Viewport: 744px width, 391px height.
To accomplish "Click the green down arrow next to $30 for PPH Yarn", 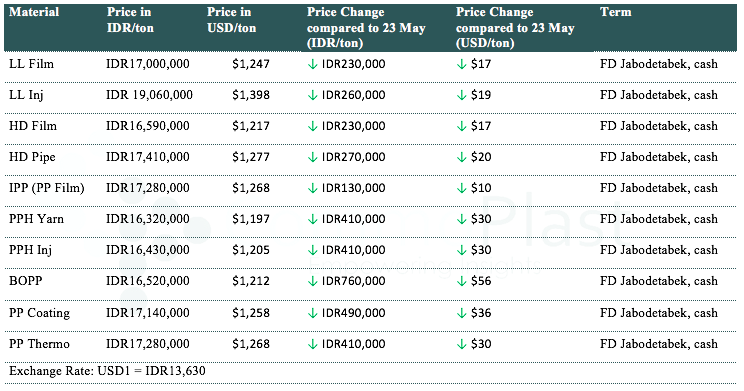I will pyautogui.click(x=461, y=219).
